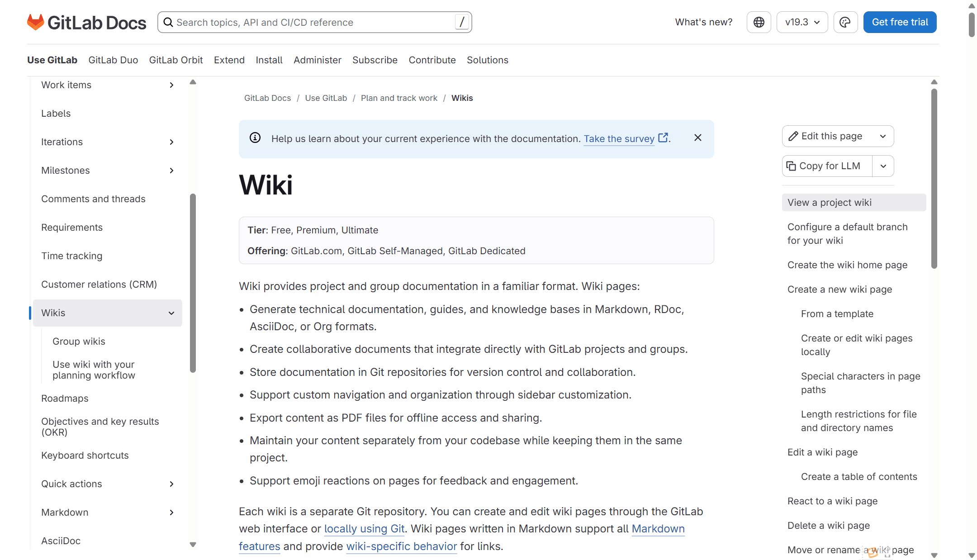Jump to Configure a default branch section

[848, 234]
